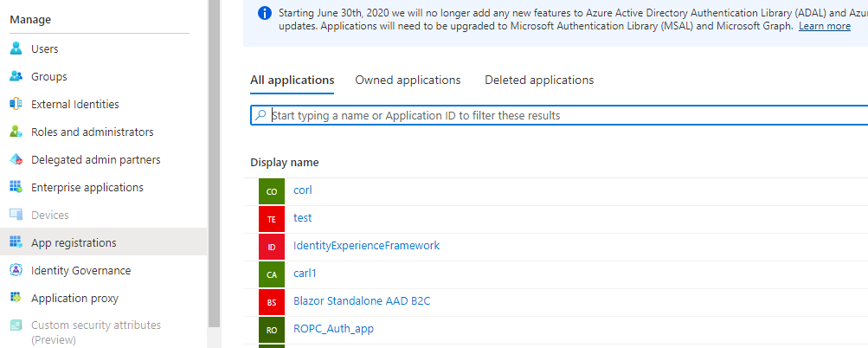Switch to the All applications tab
The height and width of the screenshot is (348, 868).
293,80
